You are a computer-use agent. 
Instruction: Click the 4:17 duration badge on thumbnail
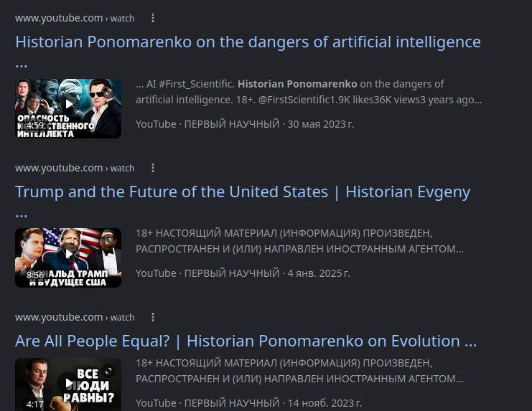point(35,405)
